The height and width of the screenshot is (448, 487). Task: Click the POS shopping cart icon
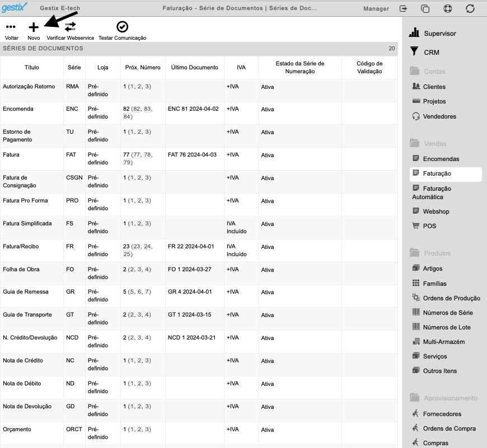pyautogui.click(x=415, y=225)
